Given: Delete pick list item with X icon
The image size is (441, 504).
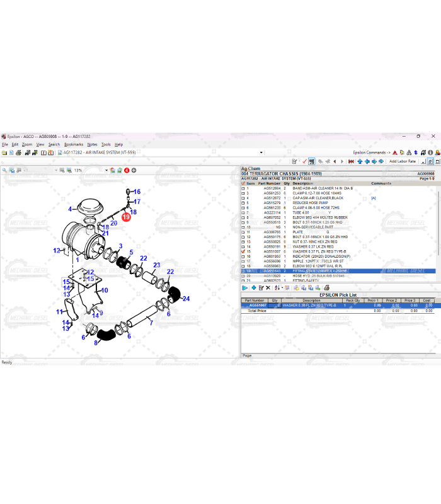Looking at the screenshot, I should 268,288.
